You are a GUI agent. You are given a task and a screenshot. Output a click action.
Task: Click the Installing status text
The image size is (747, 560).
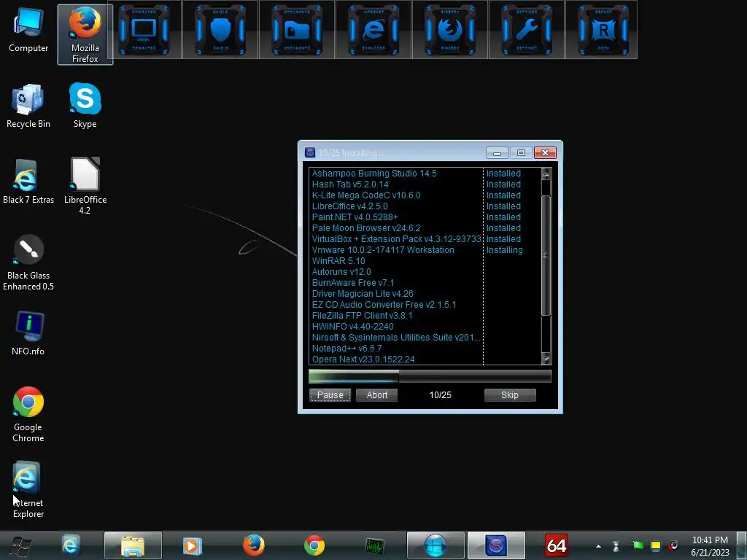(x=504, y=250)
